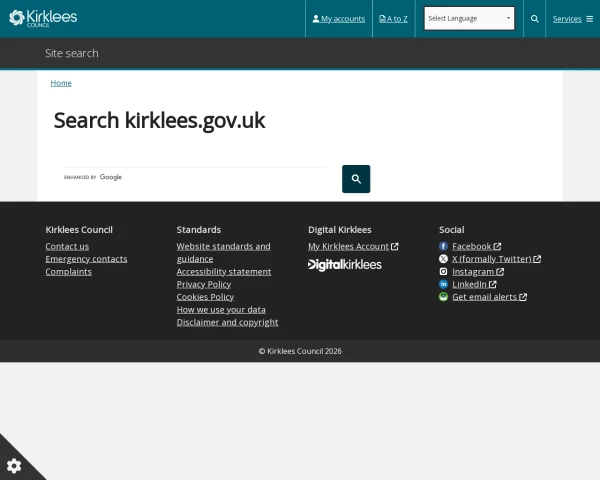
Task: Click the dark search submit button
Action: [x=356, y=179]
